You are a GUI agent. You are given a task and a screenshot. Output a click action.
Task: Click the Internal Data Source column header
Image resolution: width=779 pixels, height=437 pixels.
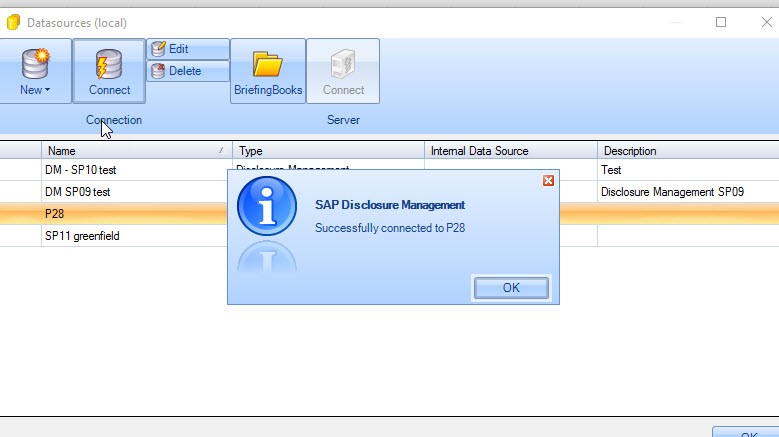pos(511,150)
